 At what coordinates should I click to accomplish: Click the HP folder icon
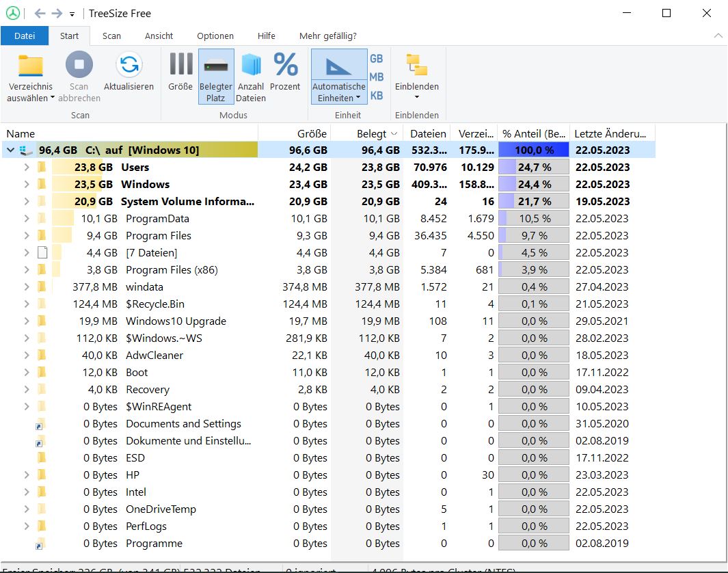pos(42,475)
